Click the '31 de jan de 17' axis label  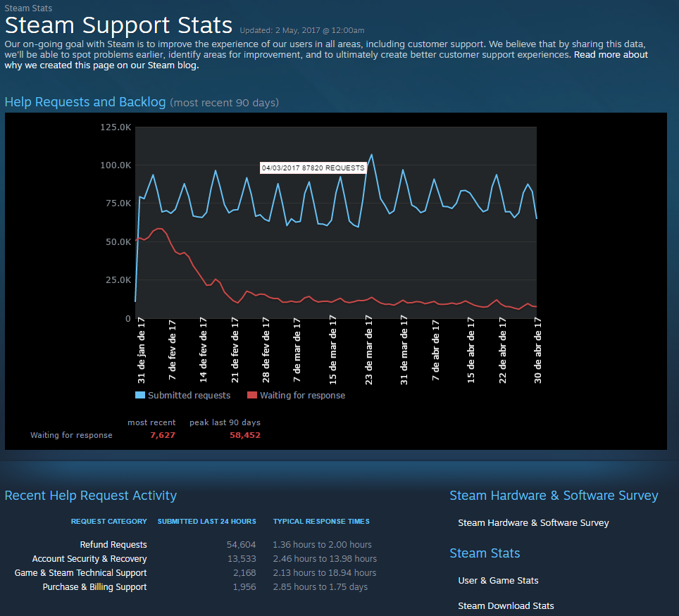pyautogui.click(x=141, y=350)
